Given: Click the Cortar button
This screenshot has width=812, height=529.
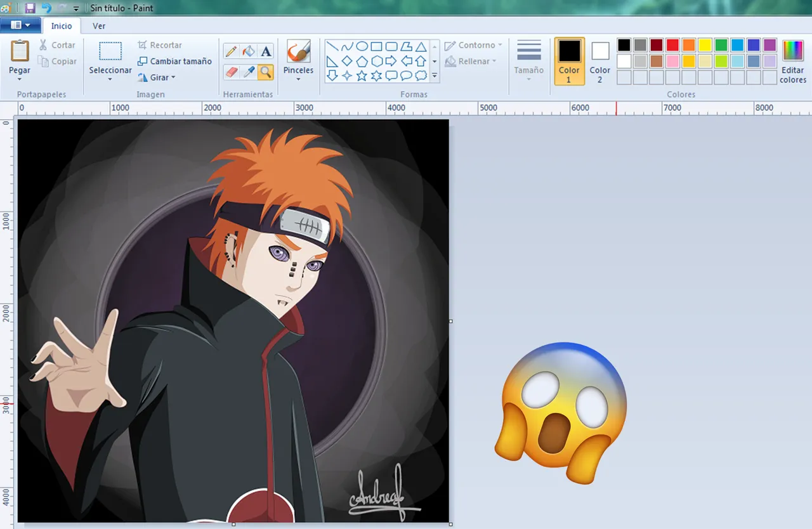Looking at the screenshot, I should tap(57, 45).
